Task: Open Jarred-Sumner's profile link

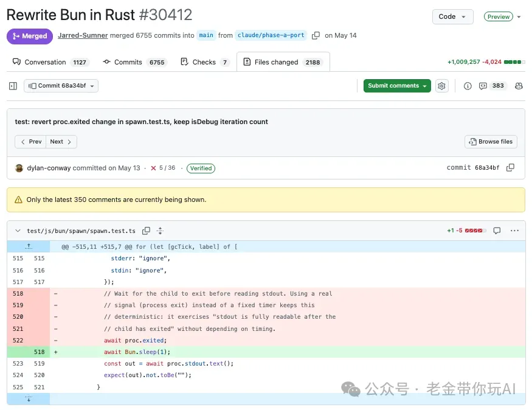Action: click(x=83, y=35)
